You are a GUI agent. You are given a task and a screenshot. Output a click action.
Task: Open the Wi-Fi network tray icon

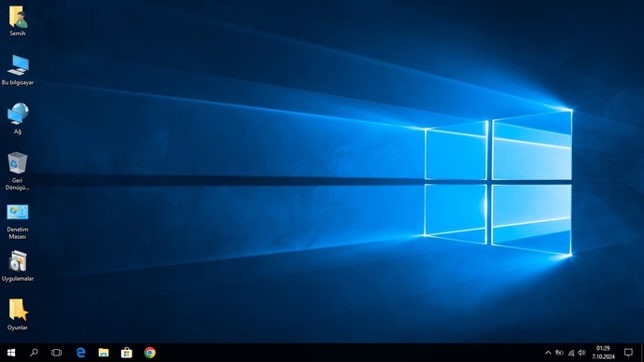(x=571, y=353)
